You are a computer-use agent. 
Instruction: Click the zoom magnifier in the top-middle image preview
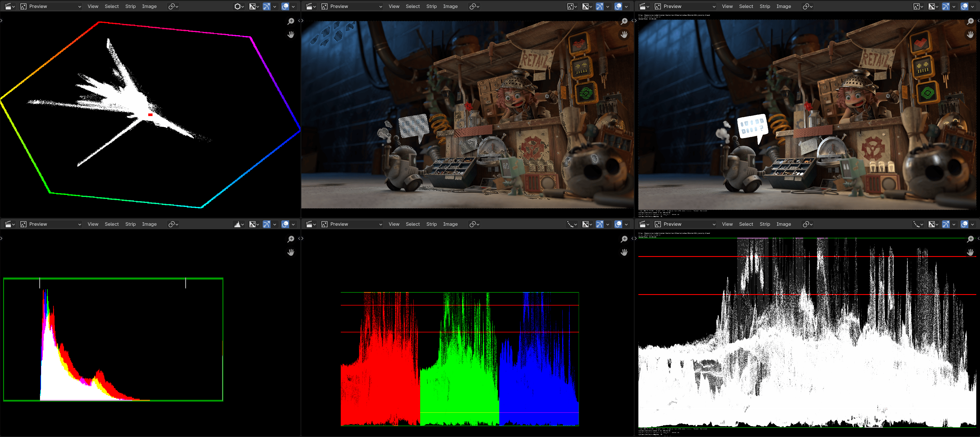point(624,21)
